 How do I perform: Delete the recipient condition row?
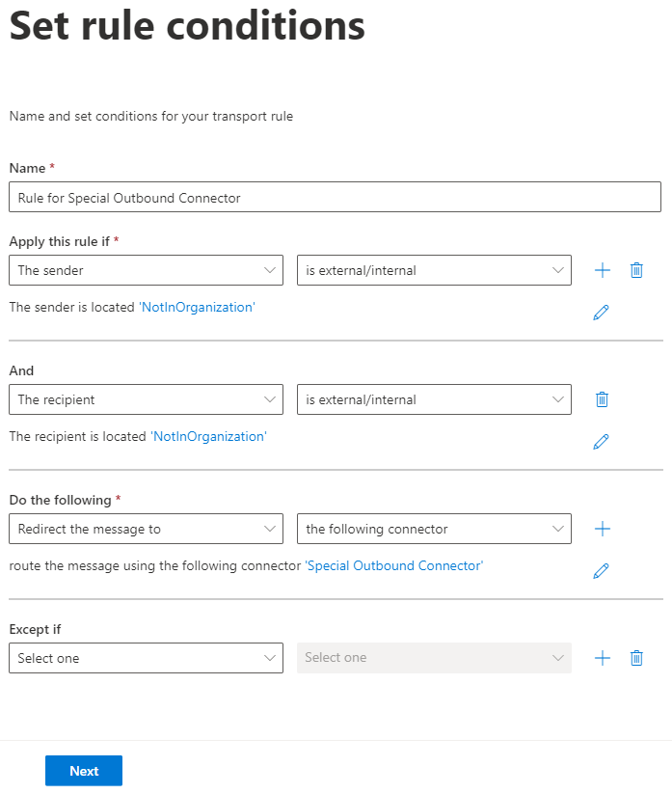pos(602,399)
